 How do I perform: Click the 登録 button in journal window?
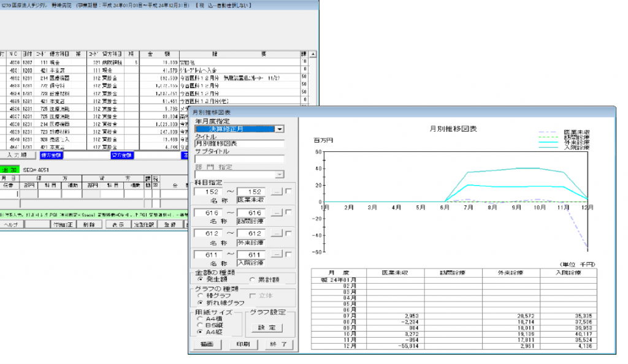point(170,224)
